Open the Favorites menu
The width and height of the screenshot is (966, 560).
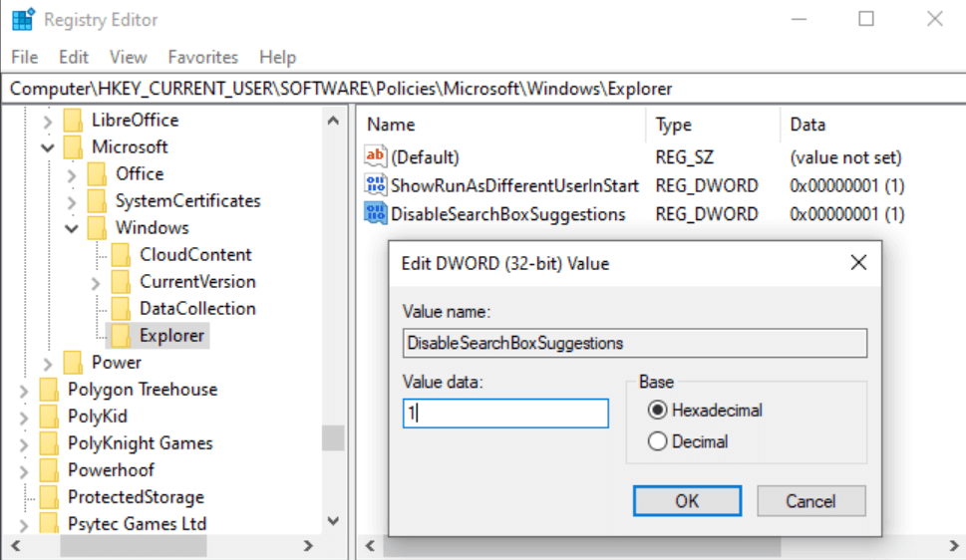202,57
